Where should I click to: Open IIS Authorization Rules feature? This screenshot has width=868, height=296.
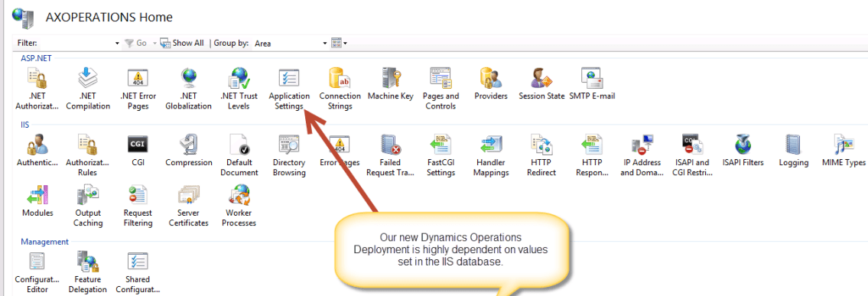(87, 155)
